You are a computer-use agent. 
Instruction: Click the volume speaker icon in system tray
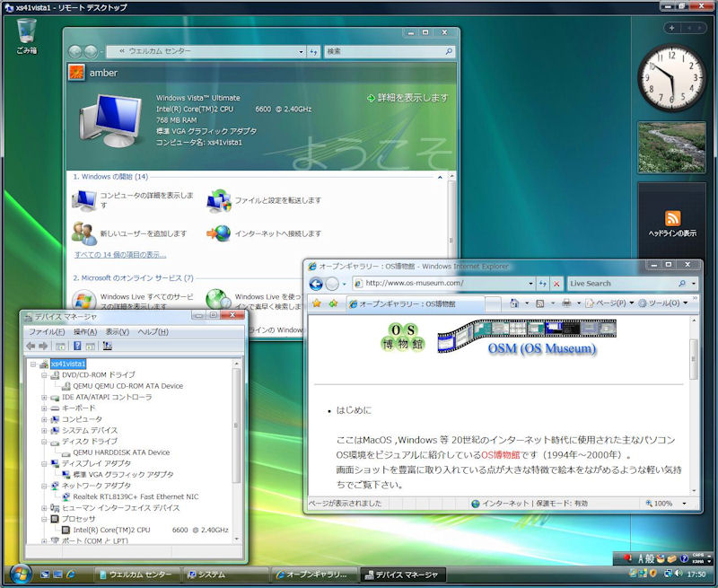[x=679, y=574]
